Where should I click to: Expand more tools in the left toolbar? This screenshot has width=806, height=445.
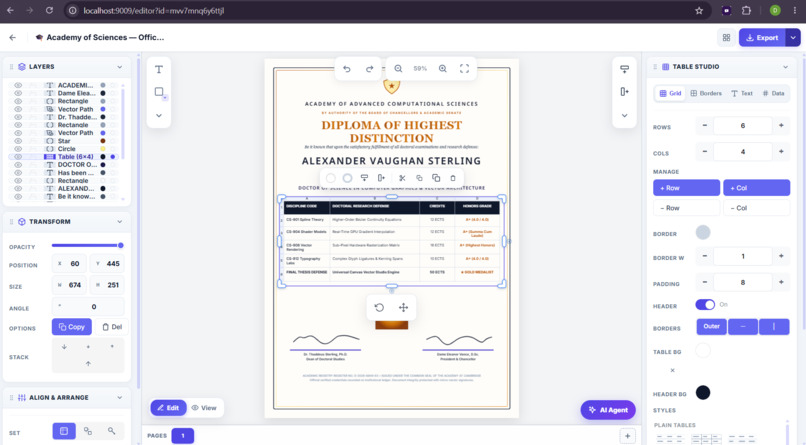click(x=159, y=116)
